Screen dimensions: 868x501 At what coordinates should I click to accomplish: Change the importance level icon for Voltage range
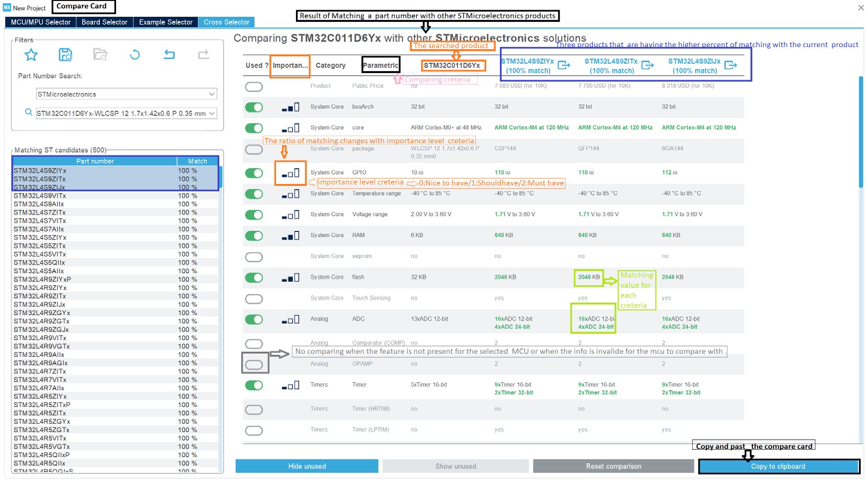coord(291,215)
